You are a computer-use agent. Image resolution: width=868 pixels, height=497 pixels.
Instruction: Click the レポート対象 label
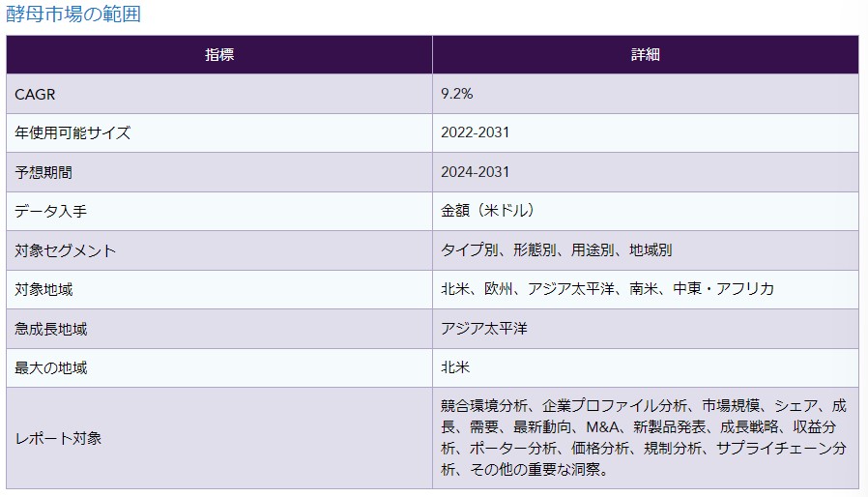click(58, 438)
